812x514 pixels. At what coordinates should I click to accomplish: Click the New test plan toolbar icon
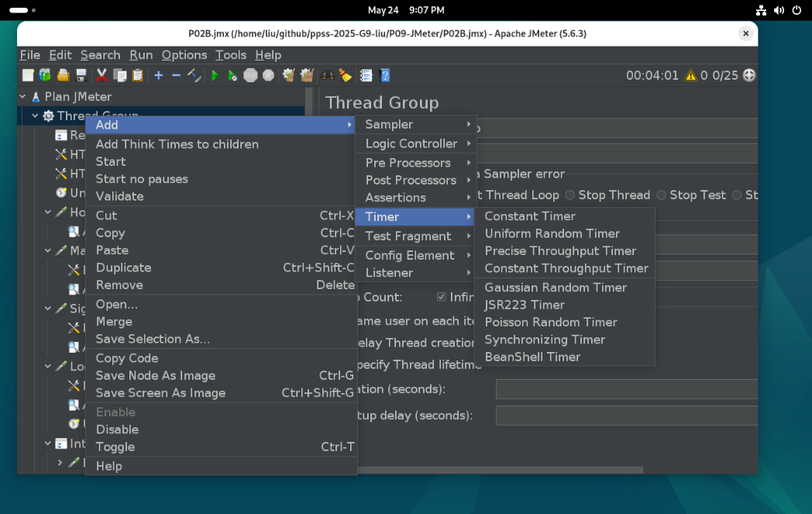(x=28, y=76)
